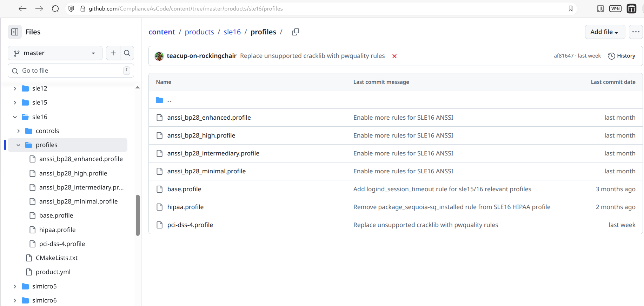Expand the controls folder chevron
644x306 pixels.
pos(18,131)
